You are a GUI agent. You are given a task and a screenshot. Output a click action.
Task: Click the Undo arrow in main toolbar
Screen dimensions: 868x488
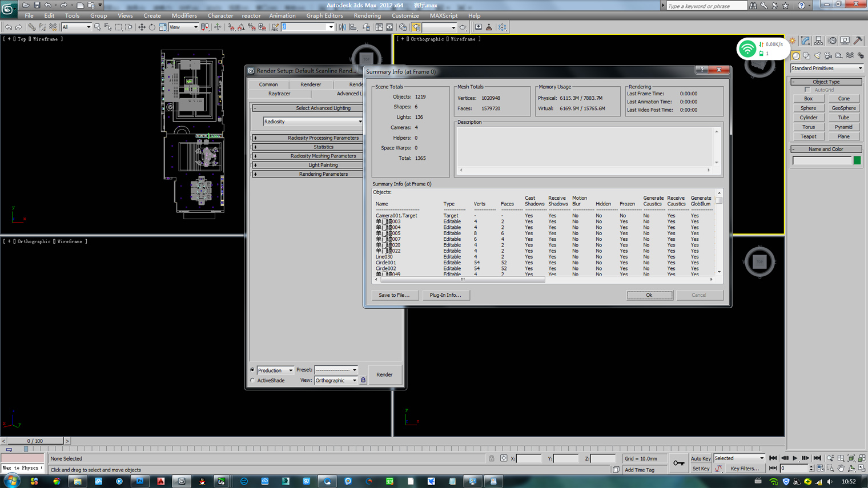click(9, 27)
